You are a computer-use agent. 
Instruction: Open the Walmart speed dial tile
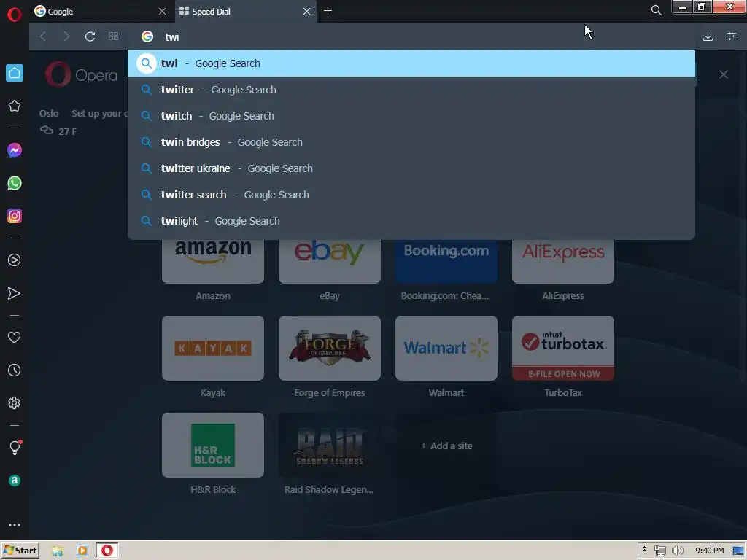pos(446,348)
